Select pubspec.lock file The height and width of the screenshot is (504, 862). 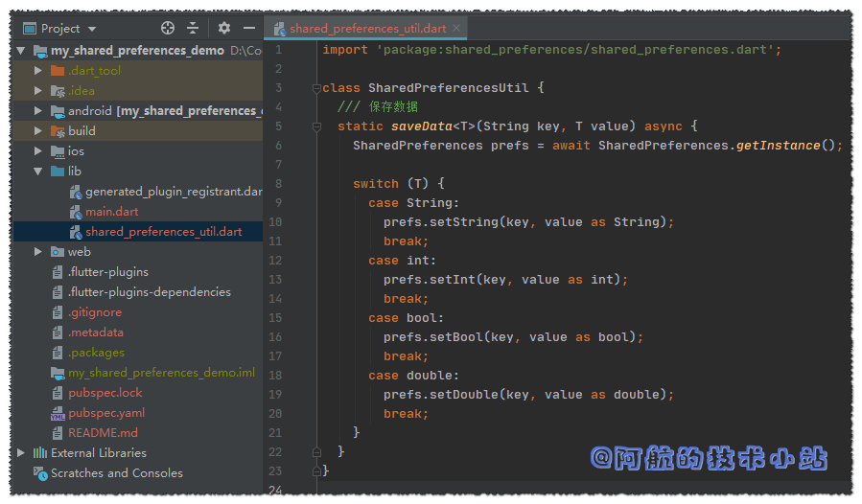tap(105, 393)
